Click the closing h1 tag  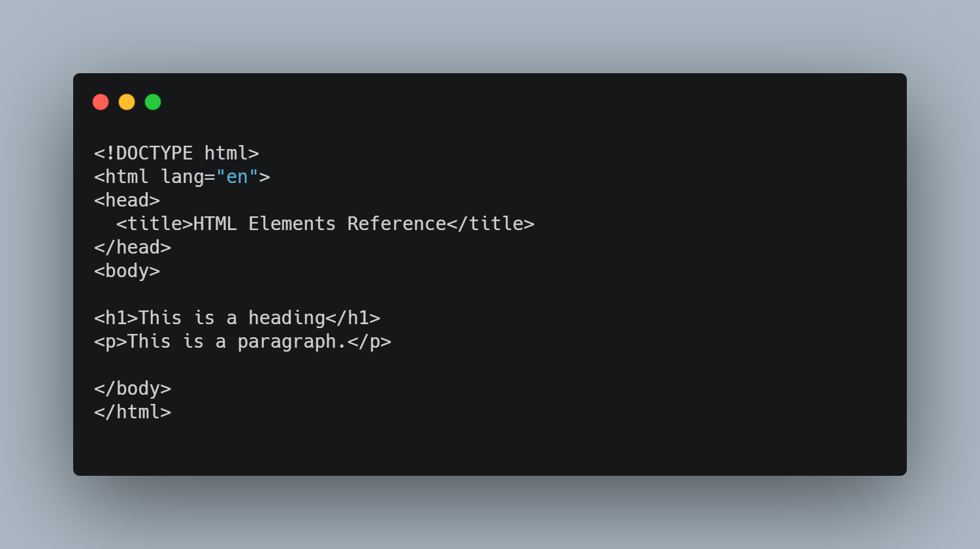coord(353,318)
